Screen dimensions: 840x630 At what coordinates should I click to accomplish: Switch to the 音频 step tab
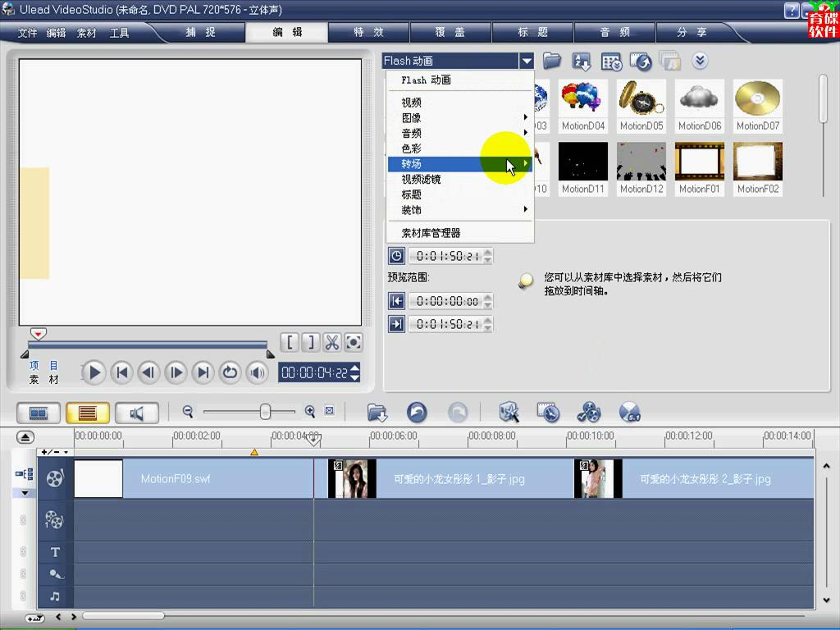coord(615,32)
